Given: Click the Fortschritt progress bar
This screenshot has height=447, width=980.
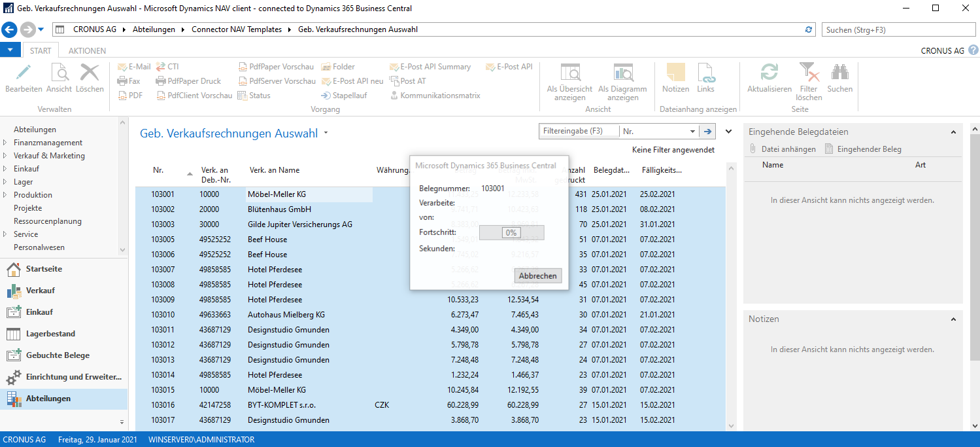Looking at the screenshot, I should click(x=511, y=232).
